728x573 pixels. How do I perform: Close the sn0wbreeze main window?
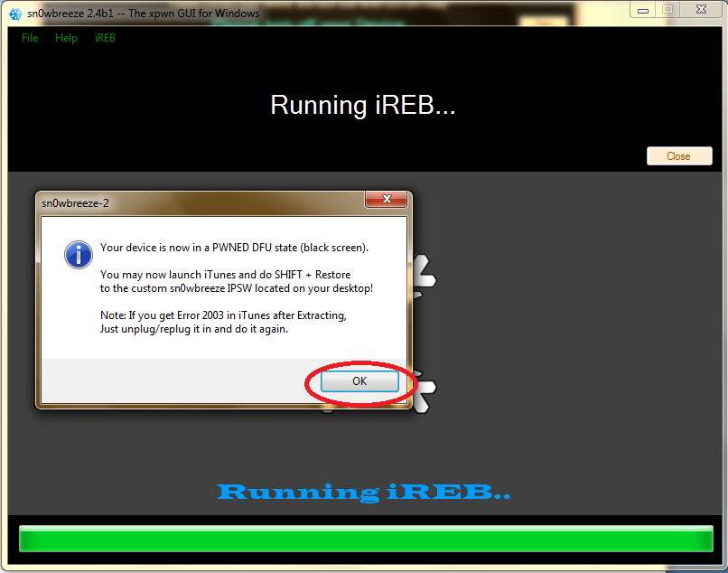tap(701, 10)
